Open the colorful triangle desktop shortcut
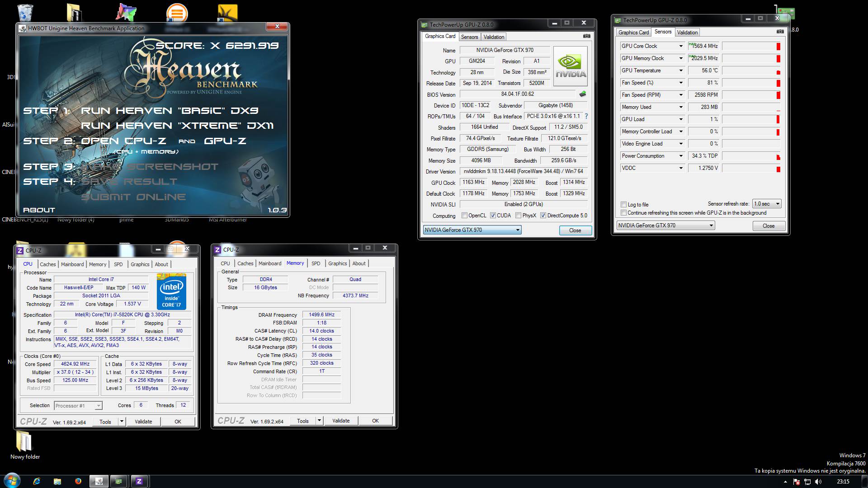The width and height of the screenshot is (868, 488). point(126,12)
